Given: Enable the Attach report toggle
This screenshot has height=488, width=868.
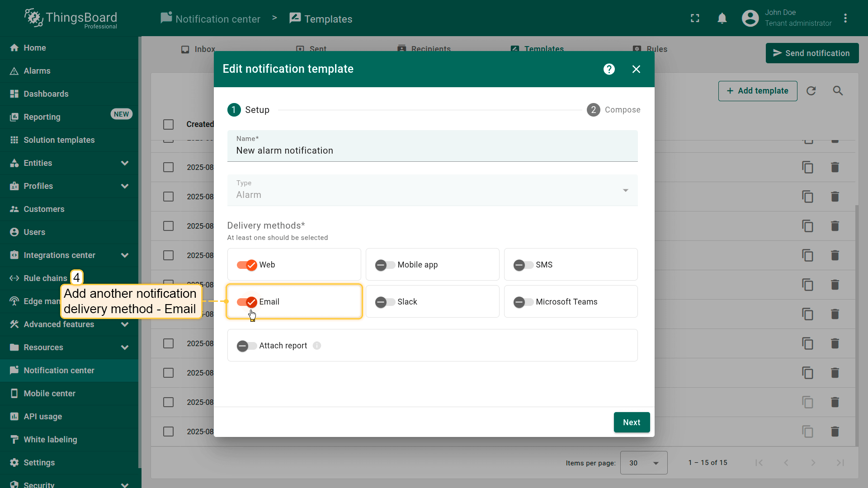Looking at the screenshot, I should pos(246,346).
